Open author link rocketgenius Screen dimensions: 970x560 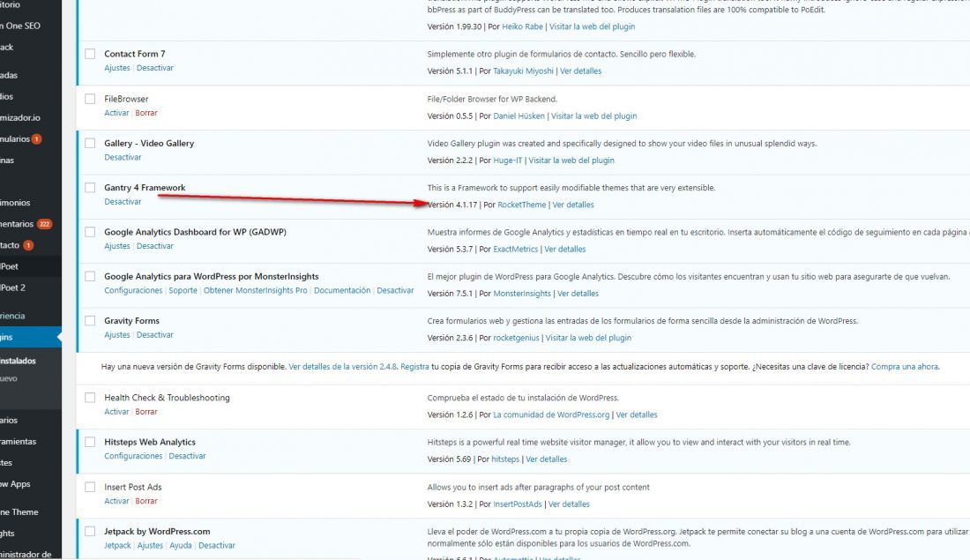coord(516,338)
